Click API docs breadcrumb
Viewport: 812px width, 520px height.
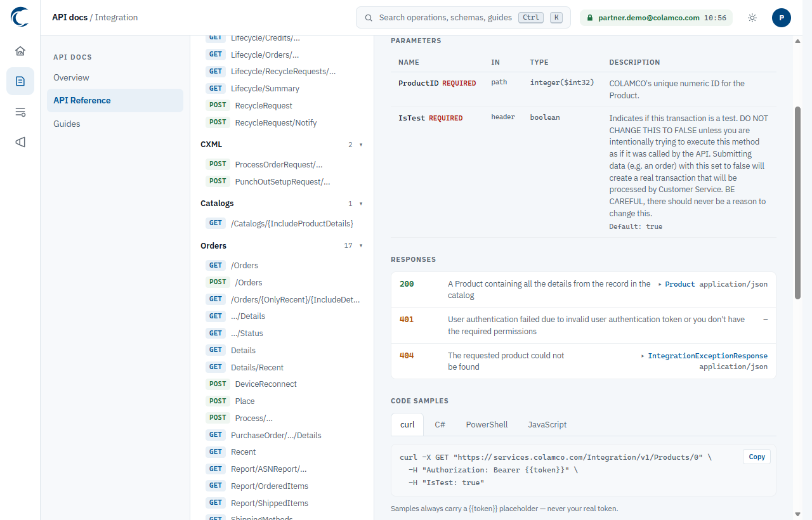(x=70, y=17)
